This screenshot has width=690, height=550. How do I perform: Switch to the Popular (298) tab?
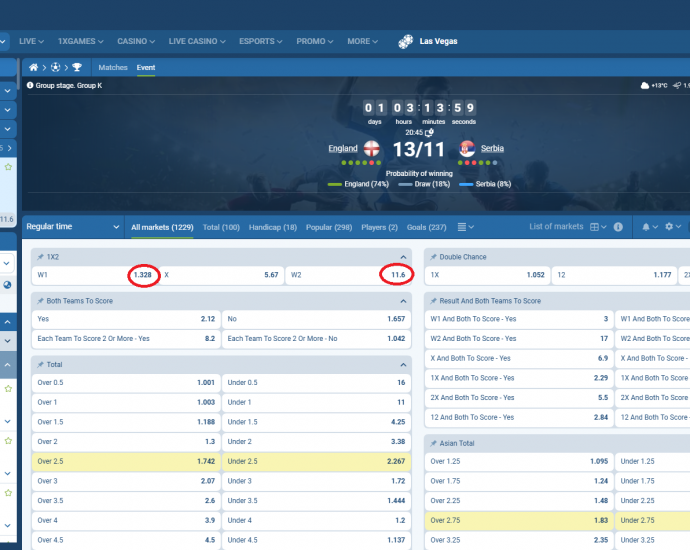tap(329, 227)
